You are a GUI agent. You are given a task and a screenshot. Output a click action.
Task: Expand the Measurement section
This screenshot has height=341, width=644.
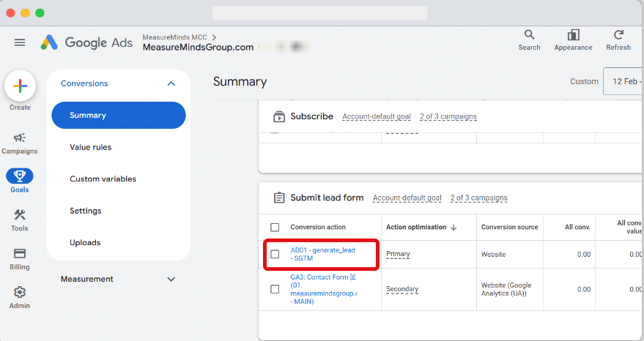tap(171, 280)
